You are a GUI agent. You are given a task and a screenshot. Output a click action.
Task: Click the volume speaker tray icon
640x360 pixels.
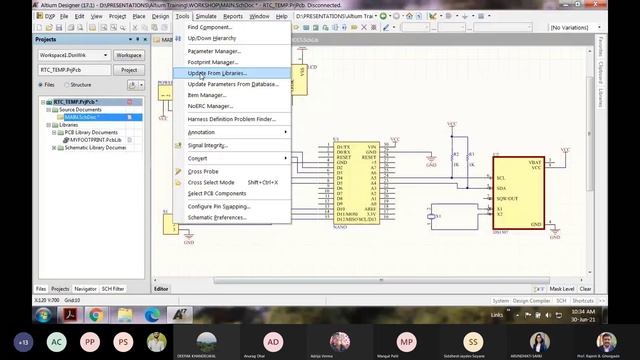(548, 315)
